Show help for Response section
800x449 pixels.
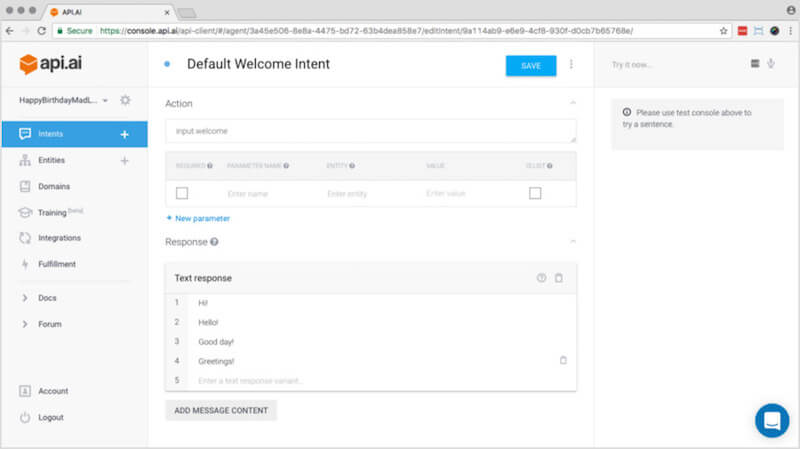pyautogui.click(x=214, y=242)
